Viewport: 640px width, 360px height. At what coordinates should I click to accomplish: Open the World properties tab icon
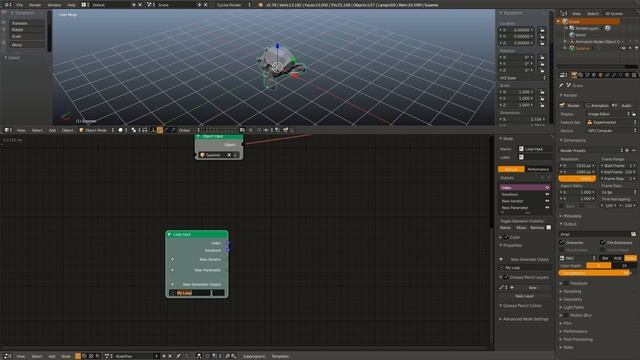pyautogui.click(x=594, y=75)
